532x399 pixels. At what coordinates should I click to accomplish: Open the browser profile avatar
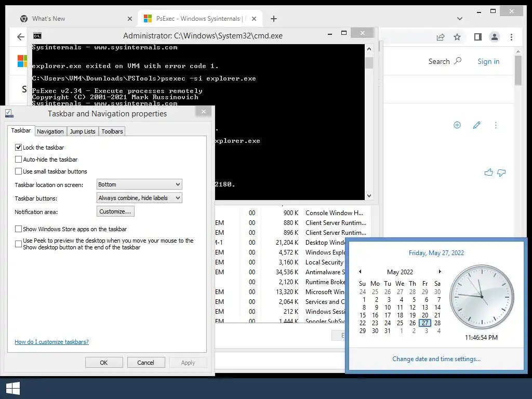(x=495, y=37)
